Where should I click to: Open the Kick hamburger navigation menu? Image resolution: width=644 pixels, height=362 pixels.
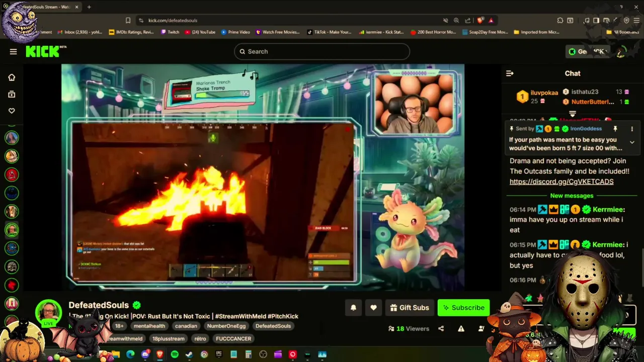tap(13, 51)
